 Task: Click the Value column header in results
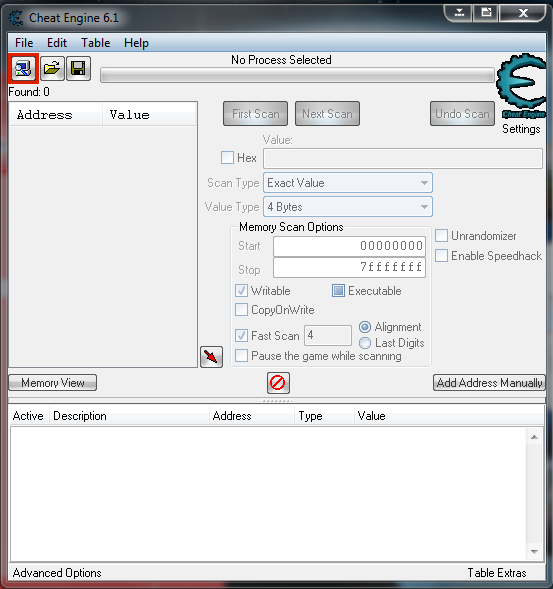pyautogui.click(x=149, y=115)
